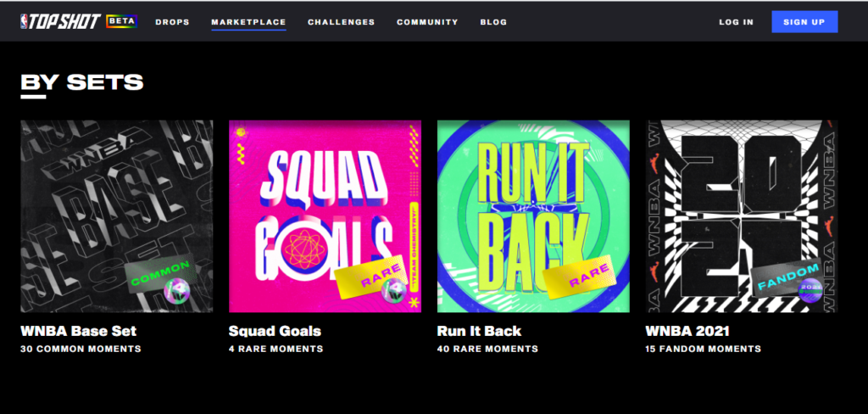
Task: Open the Squad Goals set artwork
Action: [325, 216]
